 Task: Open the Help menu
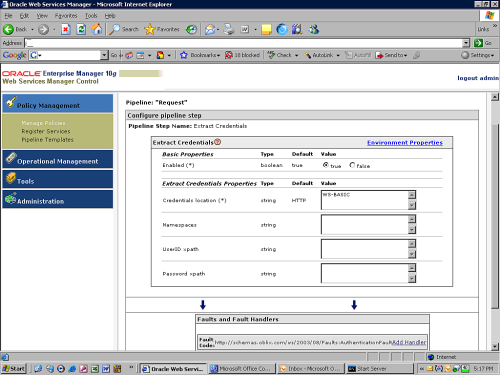(x=110, y=16)
